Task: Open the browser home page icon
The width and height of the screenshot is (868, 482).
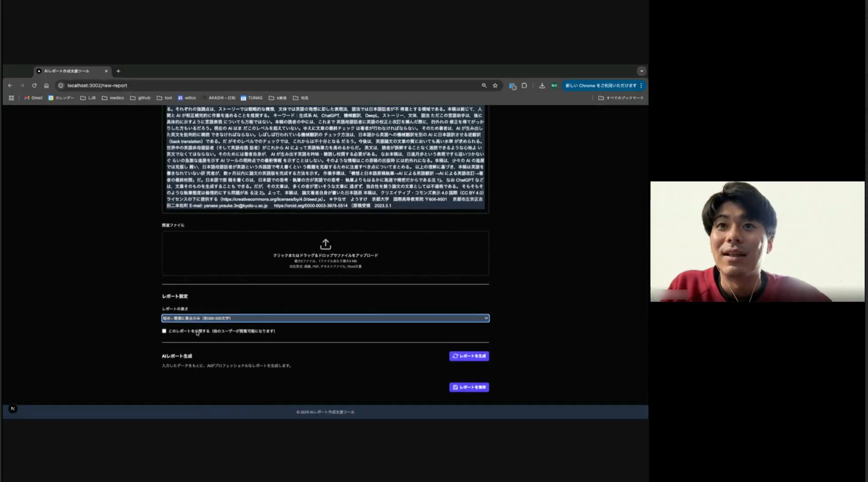Action: 46,86
